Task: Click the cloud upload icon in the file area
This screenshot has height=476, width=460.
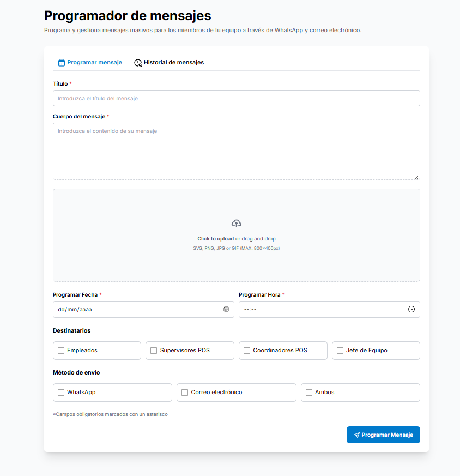Action: coord(236,223)
